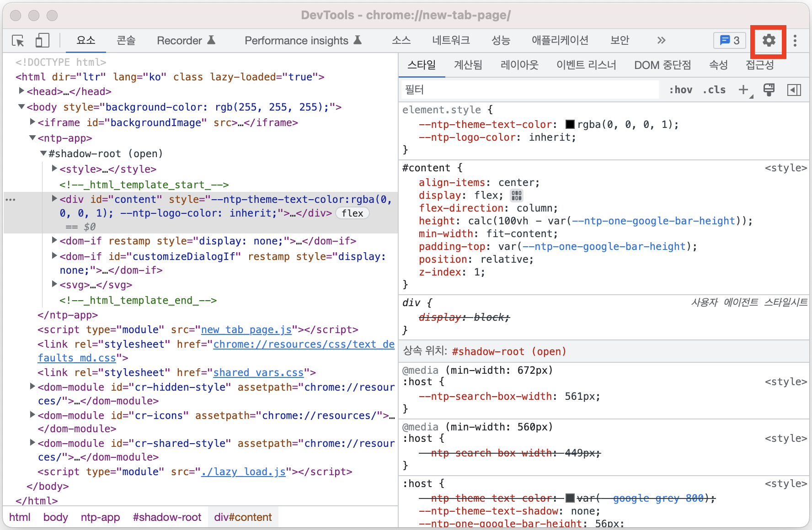
Task: Toggle the device toolbar icon
Action: click(x=42, y=41)
